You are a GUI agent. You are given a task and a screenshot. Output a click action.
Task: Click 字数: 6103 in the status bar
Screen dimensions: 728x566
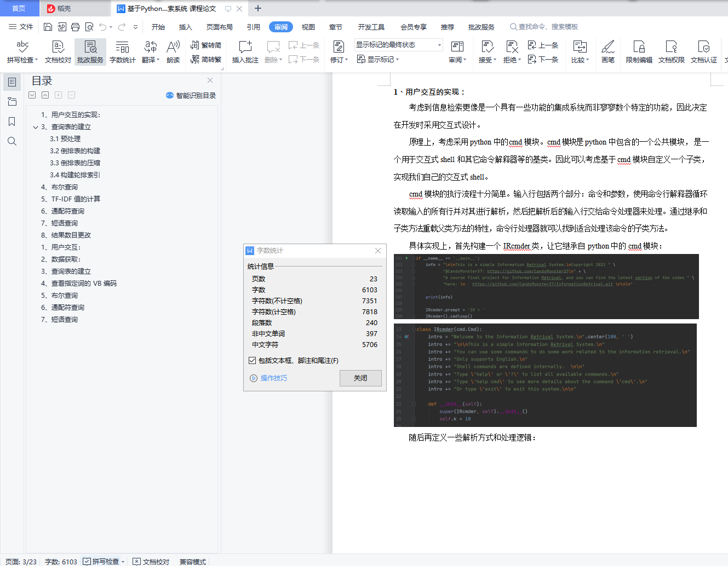click(x=61, y=562)
